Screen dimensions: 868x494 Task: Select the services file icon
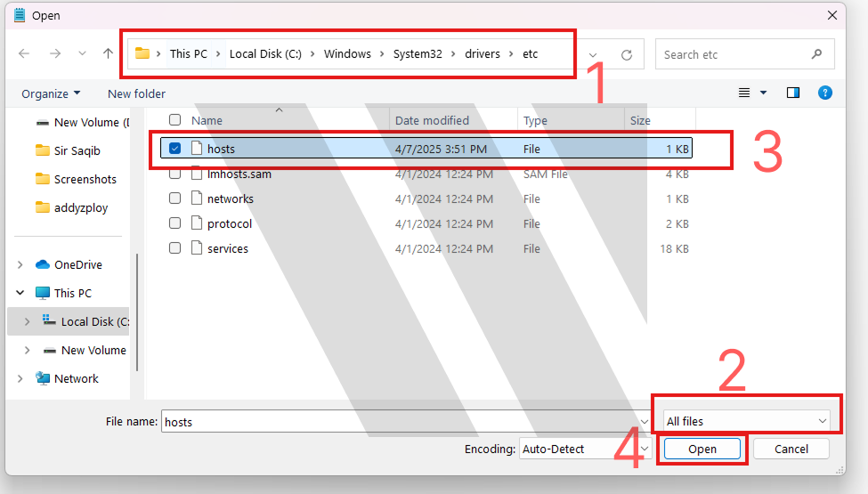pos(197,247)
